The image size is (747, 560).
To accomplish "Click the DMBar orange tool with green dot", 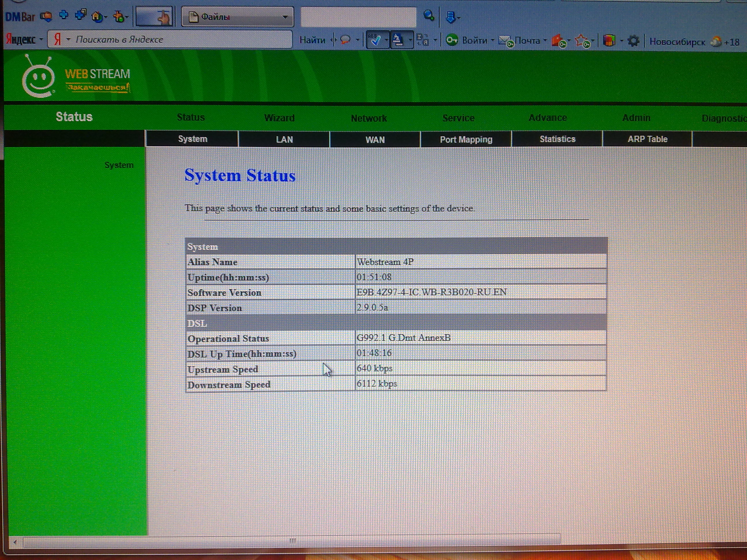I will click(118, 16).
